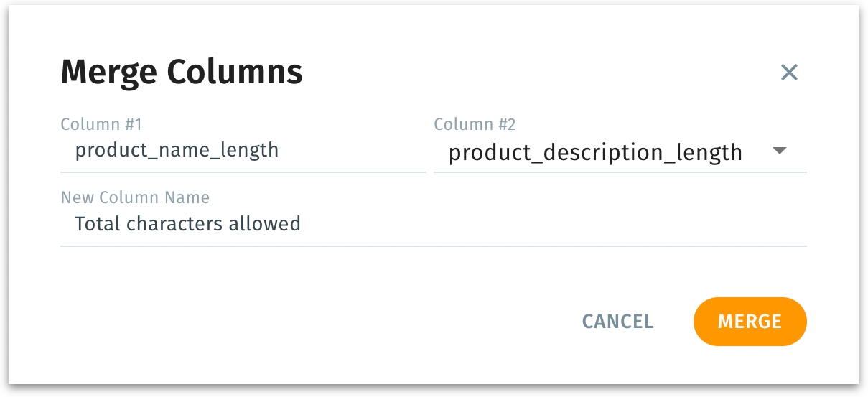Expand the Column #2 dropdown arrow

(x=780, y=151)
